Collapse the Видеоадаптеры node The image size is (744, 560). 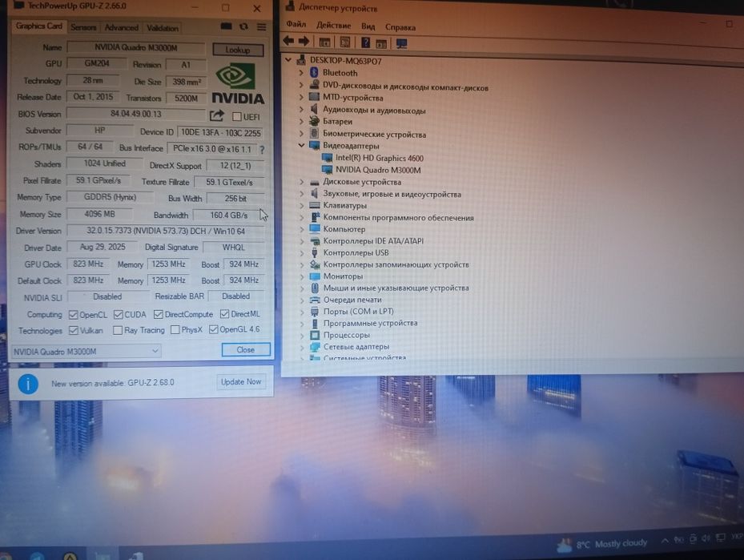coord(301,145)
